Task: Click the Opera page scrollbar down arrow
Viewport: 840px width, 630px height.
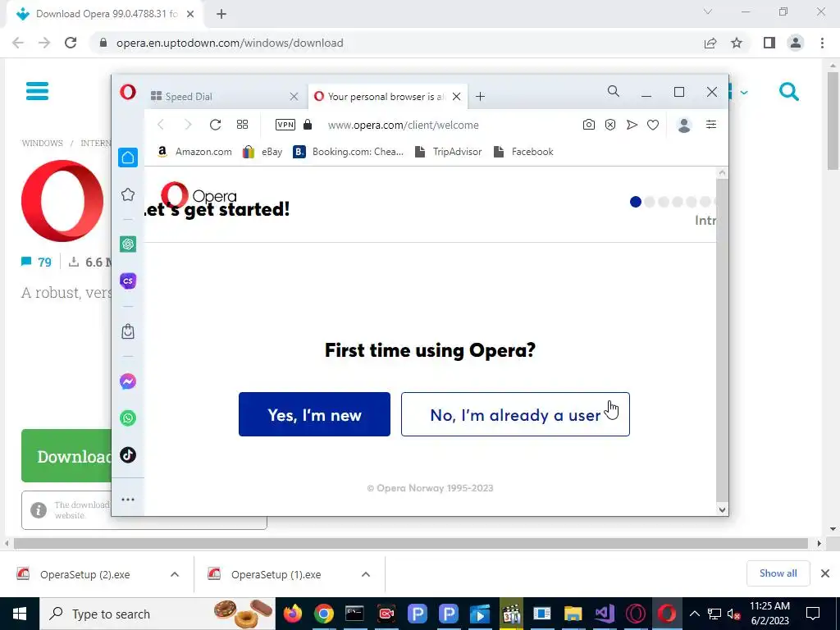Action: [722, 509]
